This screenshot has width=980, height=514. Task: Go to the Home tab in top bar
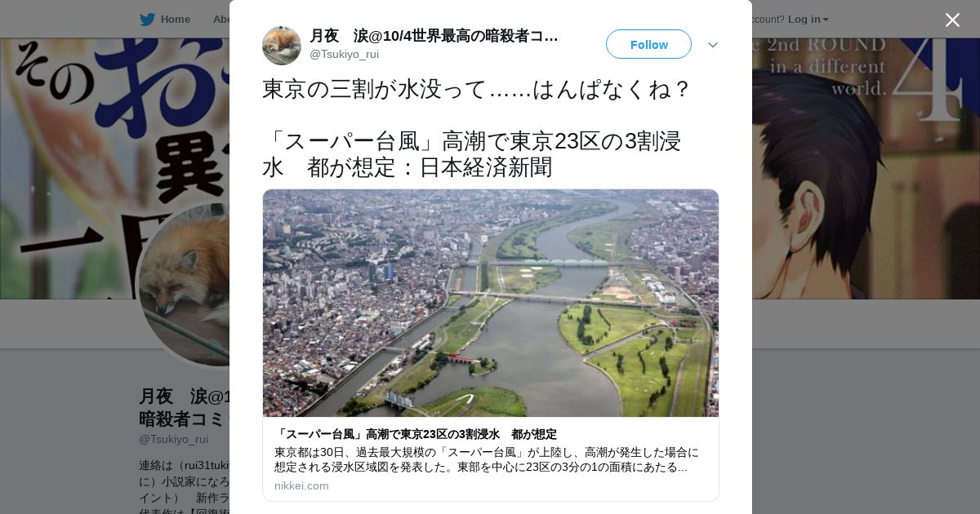coord(166,20)
